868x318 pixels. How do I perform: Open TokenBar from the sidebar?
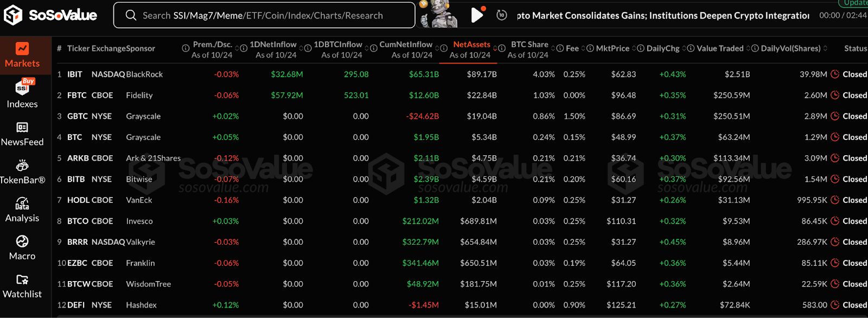point(22,171)
